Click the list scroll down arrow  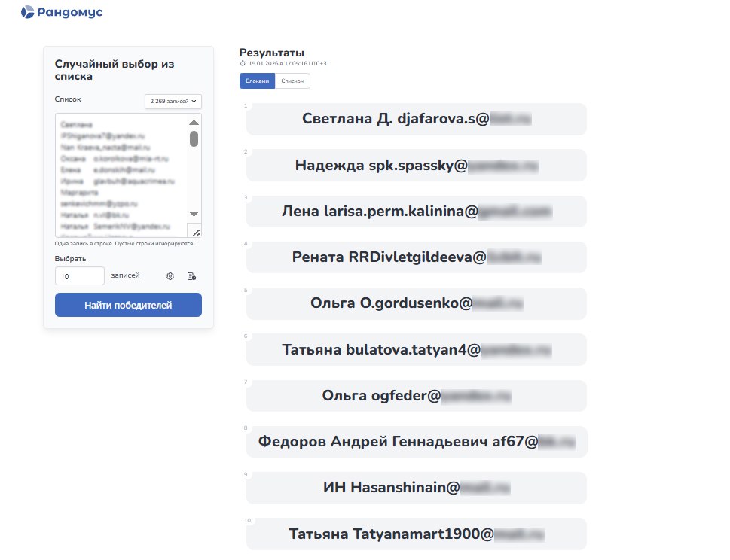[x=194, y=215]
